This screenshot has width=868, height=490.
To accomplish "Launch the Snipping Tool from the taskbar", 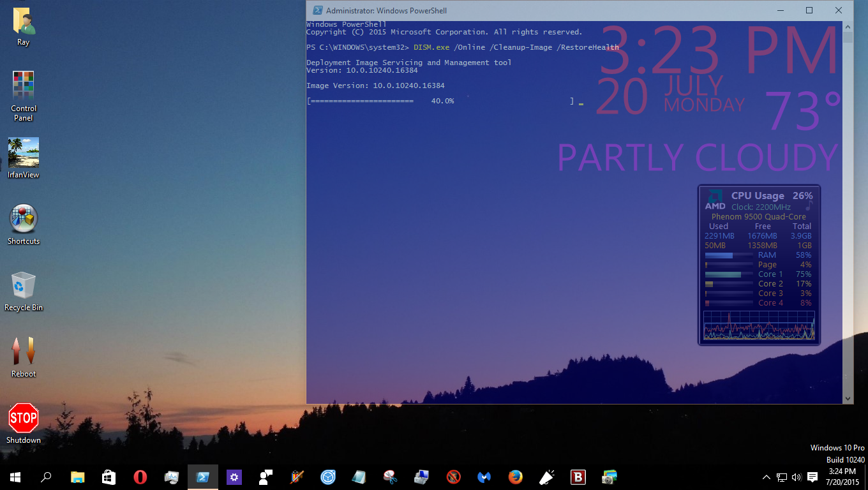I will click(390, 477).
